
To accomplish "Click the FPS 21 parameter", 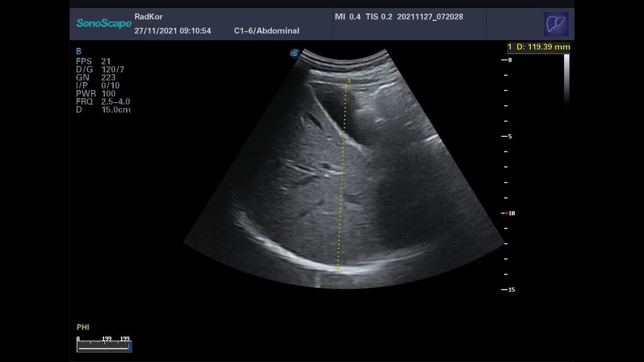I will tap(93, 61).
